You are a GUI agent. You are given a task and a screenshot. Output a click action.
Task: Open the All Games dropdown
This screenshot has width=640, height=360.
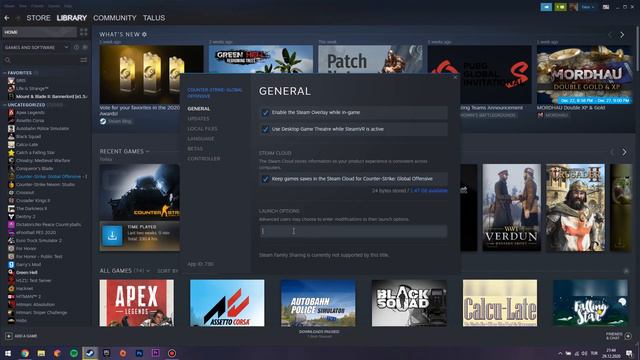point(124,271)
